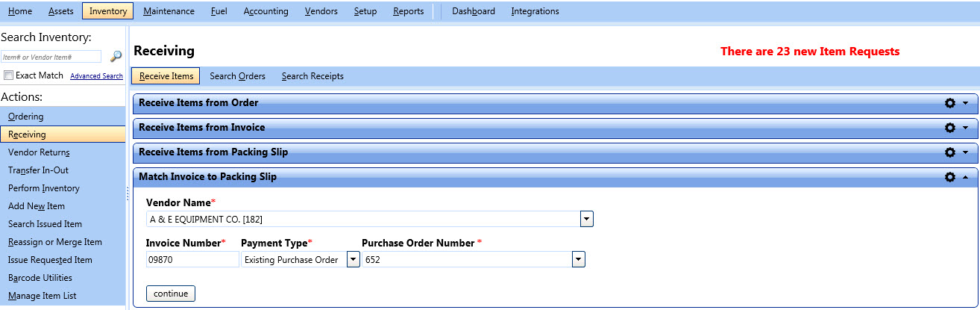Open the Accounting menu
The width and height of the screenshot is (980, 310).
[x=266, y=11]
